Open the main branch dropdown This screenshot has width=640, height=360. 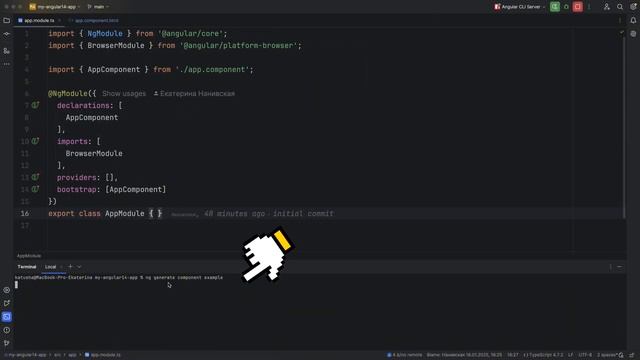point(98,7)
